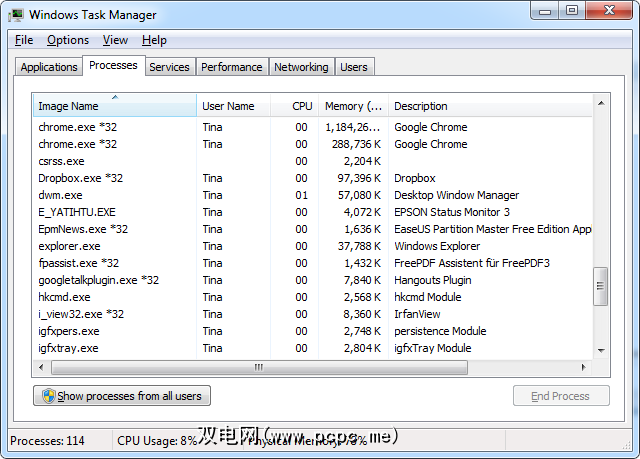Viewport: 640px width, 459px height.
Task: Click the horizontal scrollbar left arrow
Action: 41,367
